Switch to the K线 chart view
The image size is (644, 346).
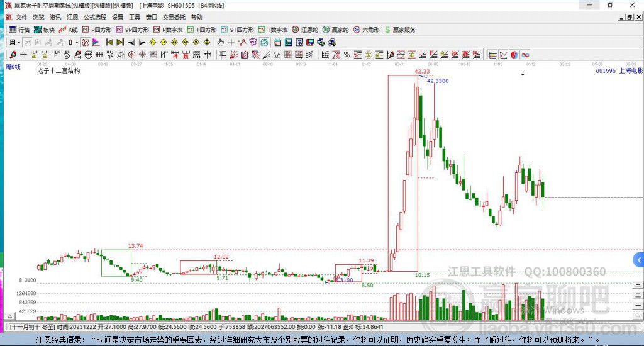68,30
